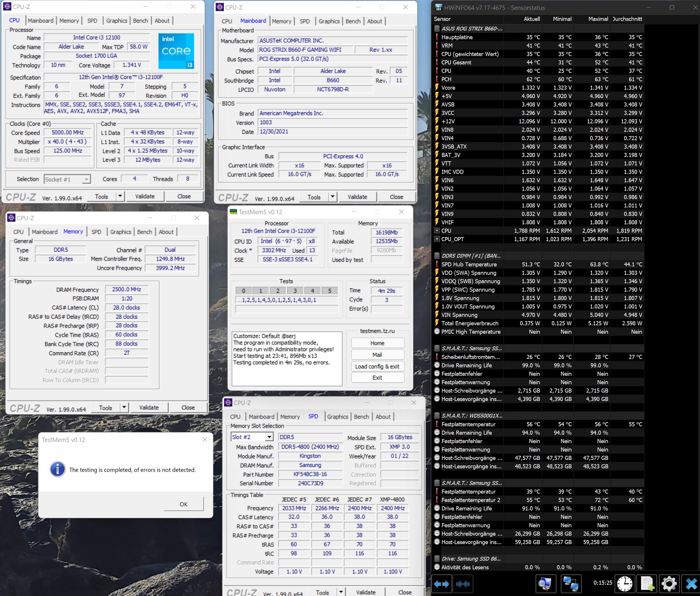Switch to Mainboard tab in CPU-Z SPD window

click(x=262, y=417)
